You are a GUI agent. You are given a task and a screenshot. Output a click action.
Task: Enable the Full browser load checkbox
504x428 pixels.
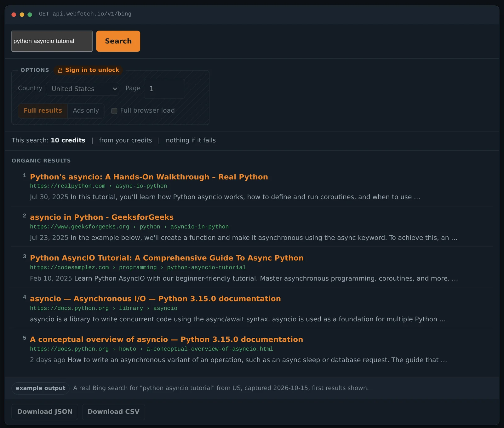pyautogui.click(x=114, y=111)
